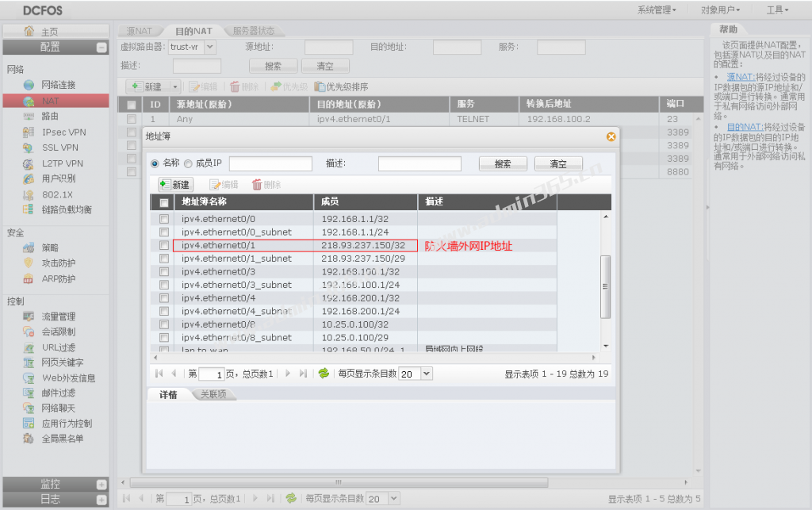Image resolution: width=812 pixels, height=510 pixels.
Task: Check the ipv4.ethernet0/0 row checkbox
Action: coord(164,219)
